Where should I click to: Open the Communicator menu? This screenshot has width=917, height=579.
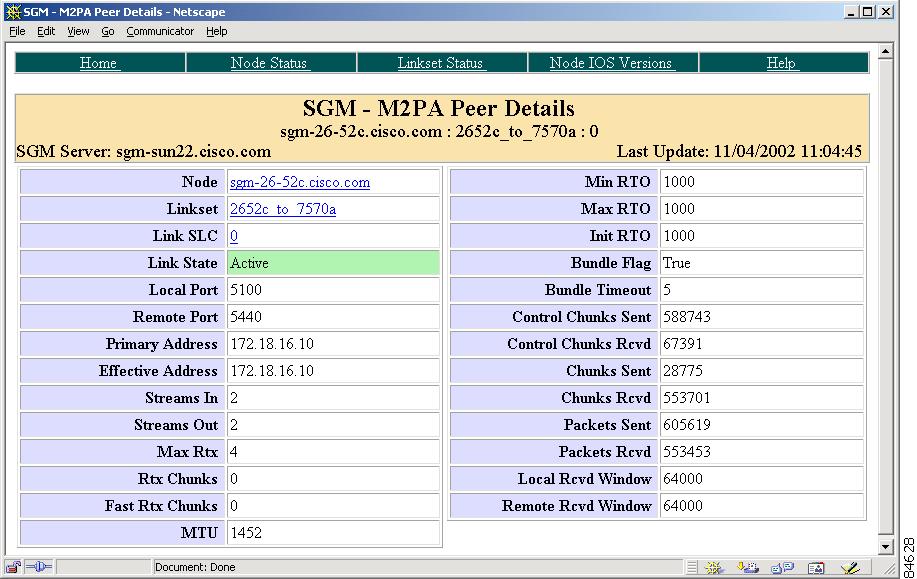pos(160,31)
